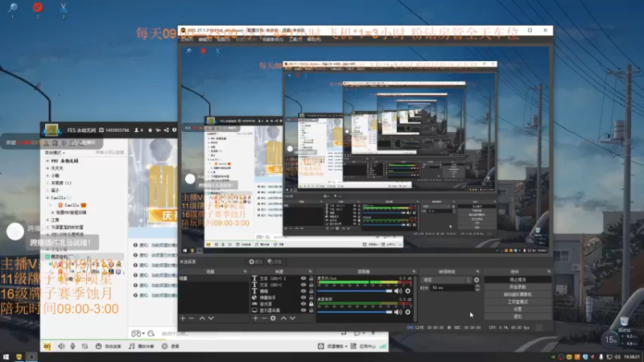This screenshot has width=644, height=362.
Task: Mute the 麦克风/Aux speaker icon
Action: pos(398,291)
